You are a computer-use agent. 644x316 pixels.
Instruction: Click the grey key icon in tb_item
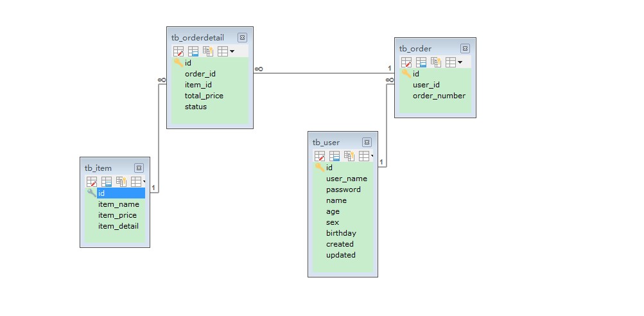click(x=92, y=193)
